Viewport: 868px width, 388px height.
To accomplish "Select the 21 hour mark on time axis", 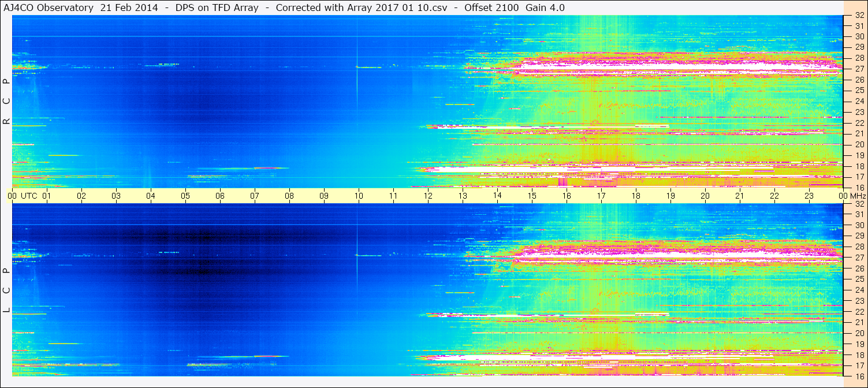I will [740, 196].
